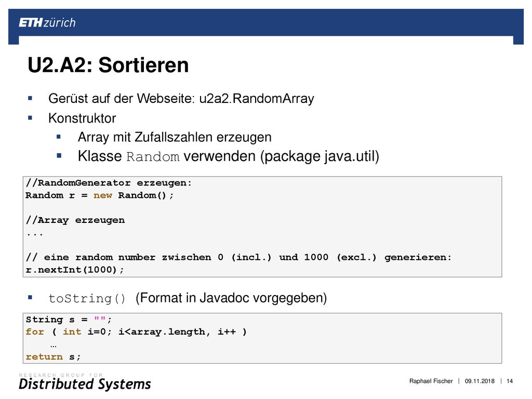Select the "toString()" bullet text
The height and width of the screenshot is (399, 532).
click(x=87, y=298)
